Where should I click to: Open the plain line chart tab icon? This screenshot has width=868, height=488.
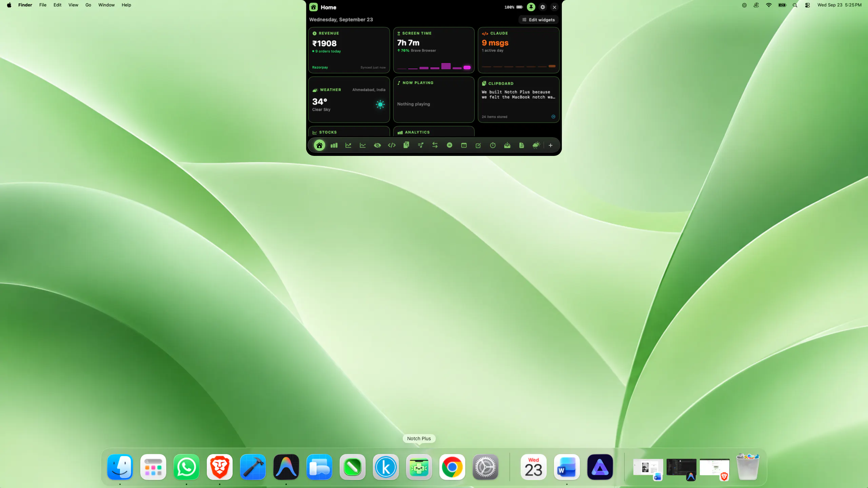click(363, 145)
